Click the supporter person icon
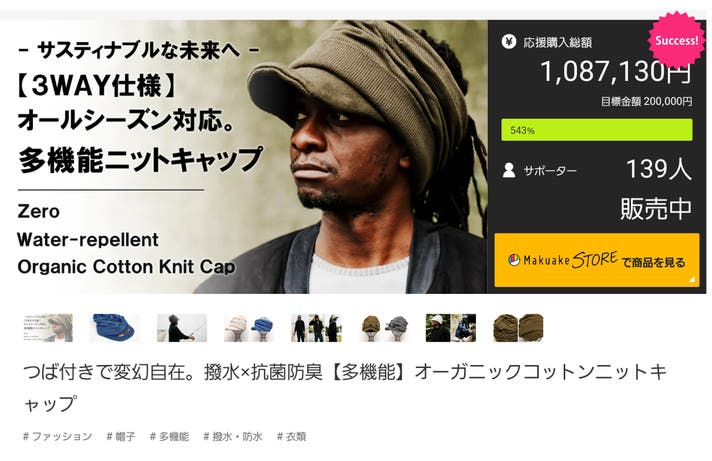This screenshot has width=712, height=461. tap(509, 170)
